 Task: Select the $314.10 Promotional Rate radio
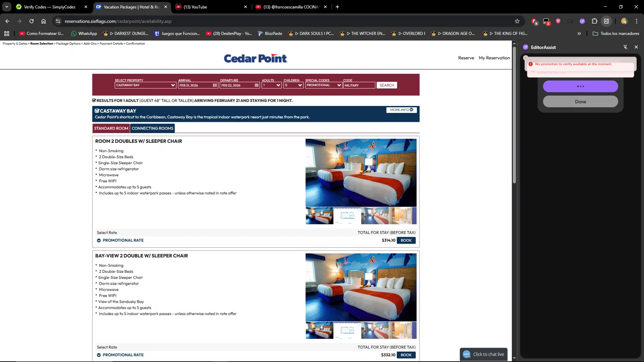pyautogui.click(x=99, y=241)
